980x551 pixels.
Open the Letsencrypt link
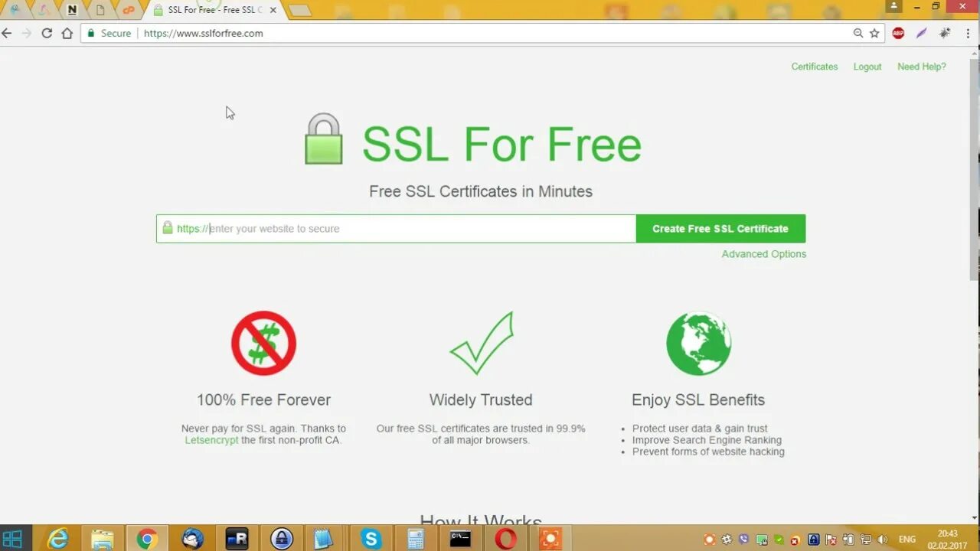(211, 440)
